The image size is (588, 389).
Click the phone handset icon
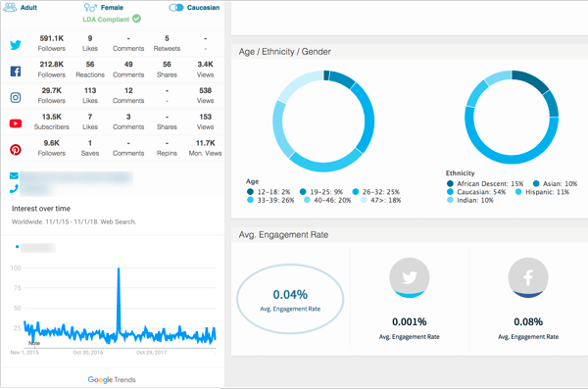pyautogui.click(x=14, y=189)
